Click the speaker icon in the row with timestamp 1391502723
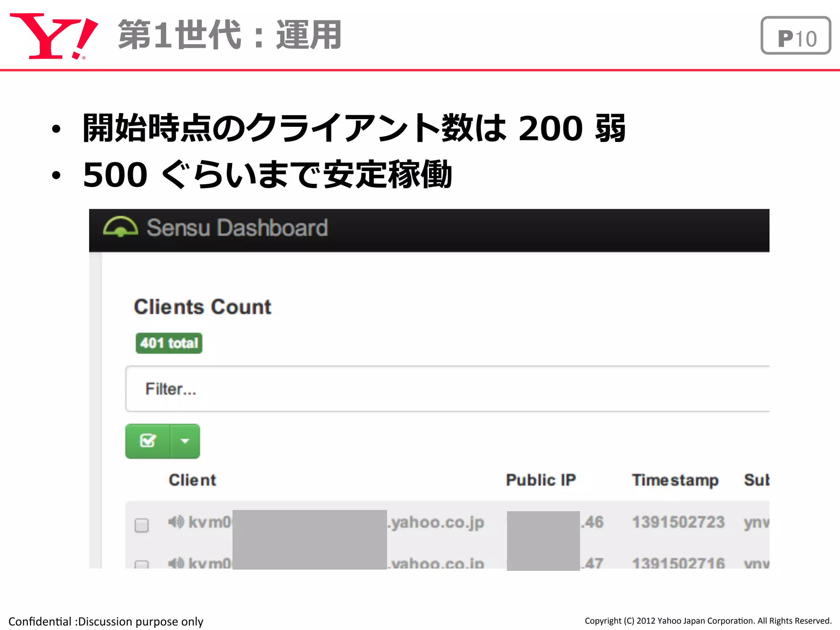This screenshot has width=840, height=630. click(x=176, y=522)
